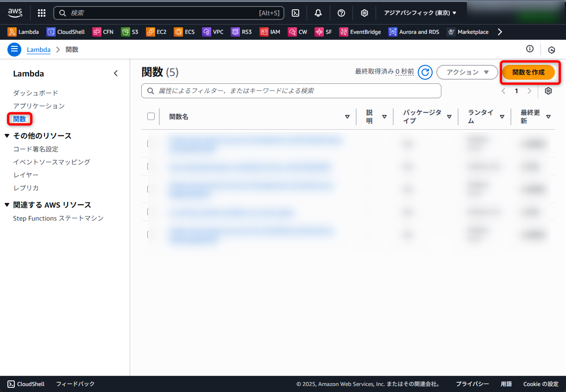Open the アジアパシフィック (東京) region selector
Viewport: 566px width, 392px height.
click(420, 13)
